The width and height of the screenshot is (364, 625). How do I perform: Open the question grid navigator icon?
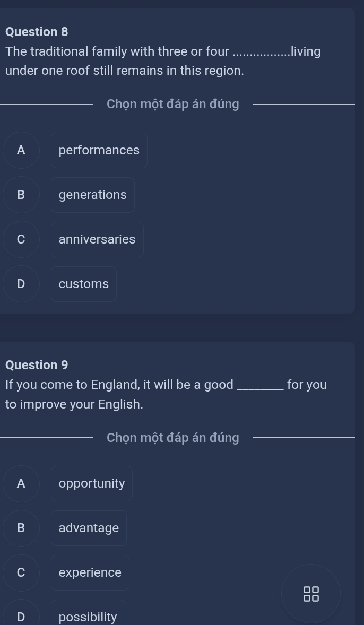311,594
